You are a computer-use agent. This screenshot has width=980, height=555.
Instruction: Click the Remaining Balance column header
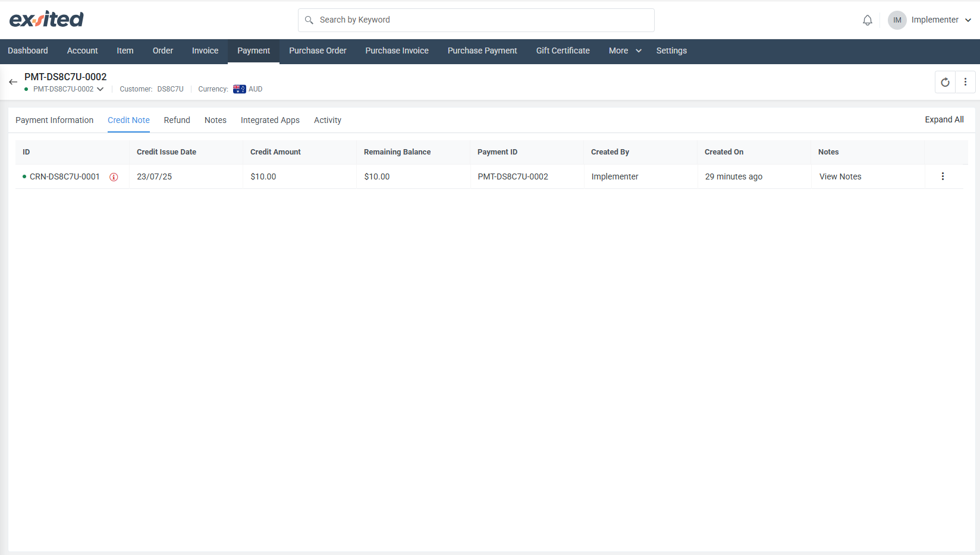pyautogui.click(x=397, y=152)
